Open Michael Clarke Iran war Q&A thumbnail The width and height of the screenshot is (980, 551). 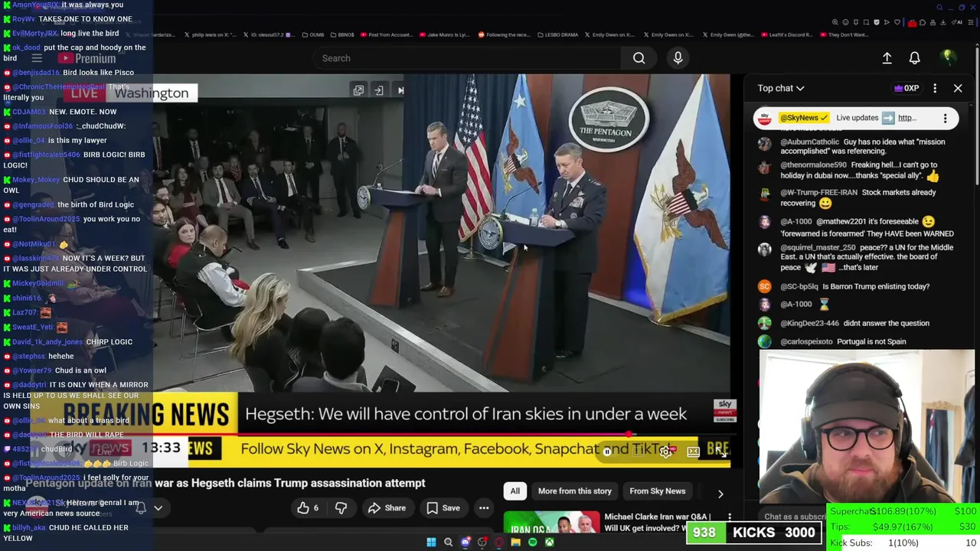[551, 523]
